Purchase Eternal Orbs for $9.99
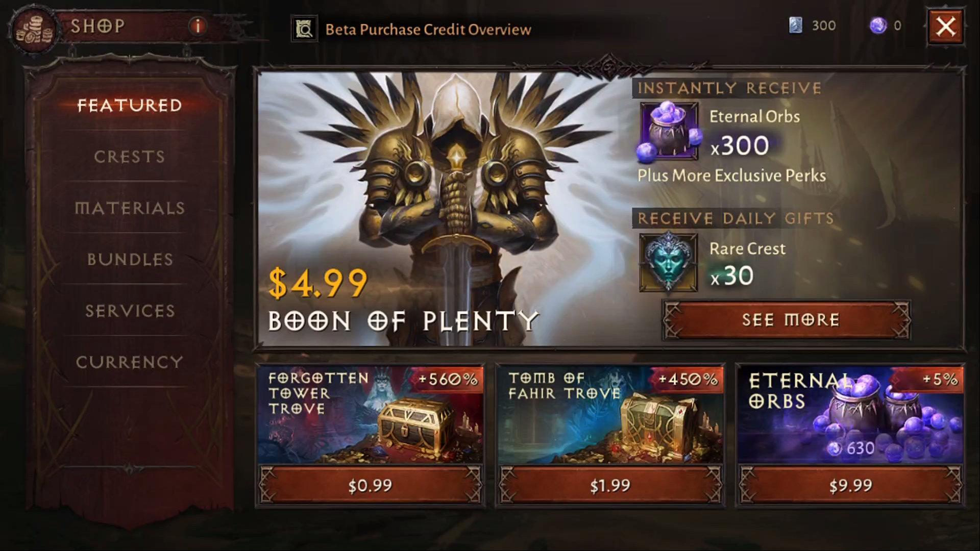Image resolution: width=980 pixels, height=551 pixels. [850, 485]
